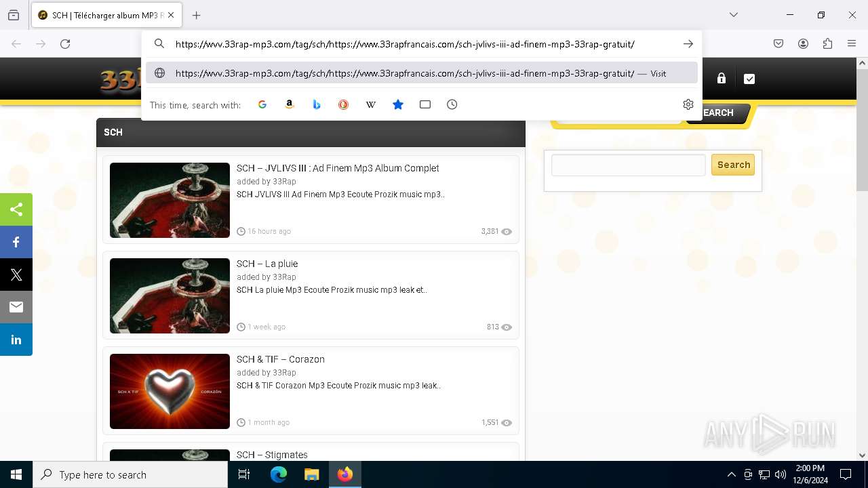Search with Amazon from address bar
868x488 pixels.
290,104
